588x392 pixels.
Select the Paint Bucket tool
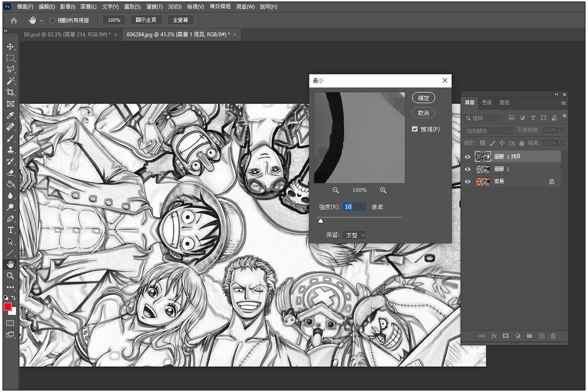(x=10, y=184)
